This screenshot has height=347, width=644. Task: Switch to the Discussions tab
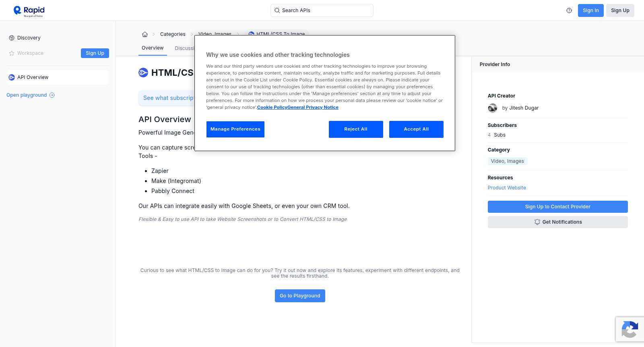pos(185,48)
